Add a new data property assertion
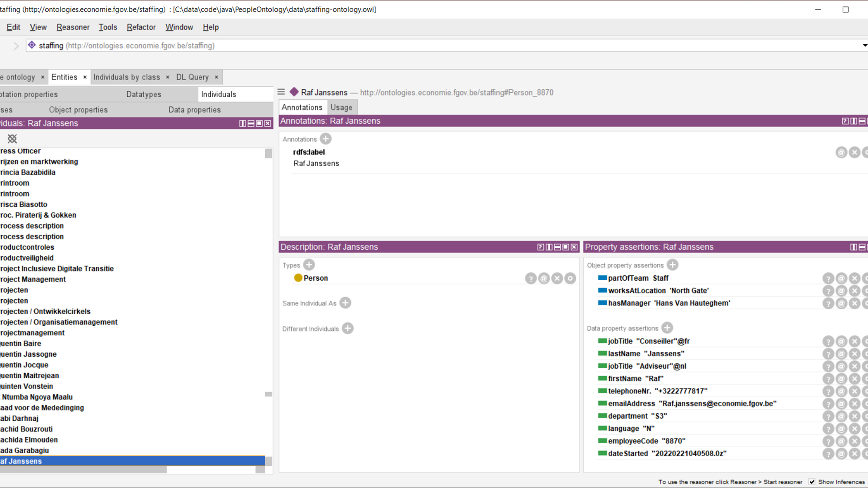868x488 pixels. (x=667, y=328)
